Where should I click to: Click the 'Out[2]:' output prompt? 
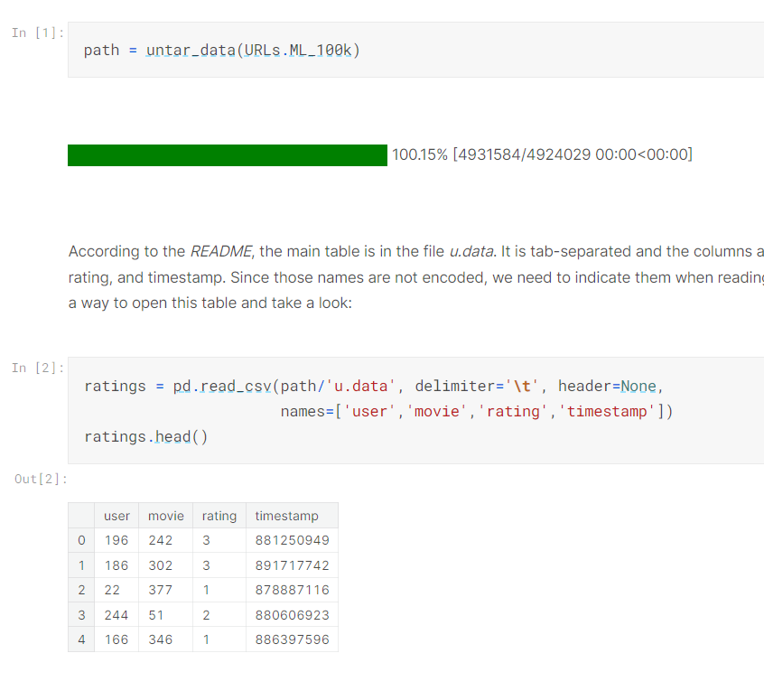tap(41, 479)
